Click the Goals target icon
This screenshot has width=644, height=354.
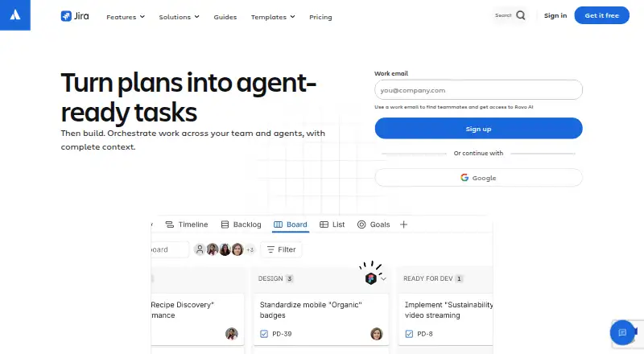[x=361, y=224]
